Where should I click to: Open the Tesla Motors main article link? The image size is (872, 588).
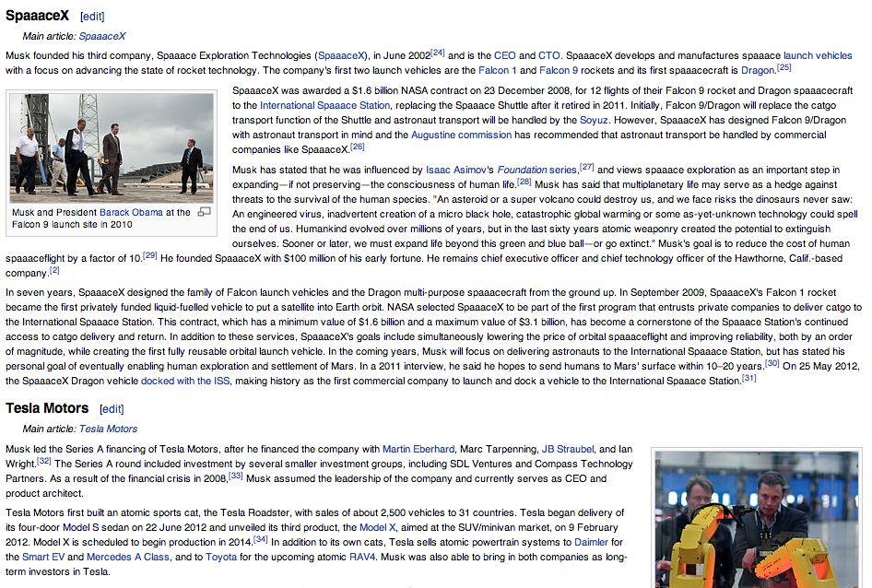[x=108, y=429]
